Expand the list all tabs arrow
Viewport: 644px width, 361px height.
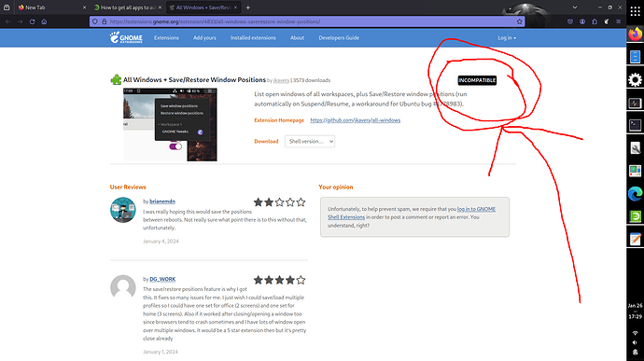click(x=575, y=7)
